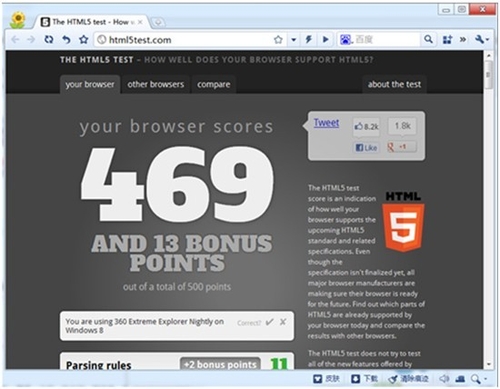Screen dimensions: 500x389
Task: Reload the current page
Action: point(49,40)
